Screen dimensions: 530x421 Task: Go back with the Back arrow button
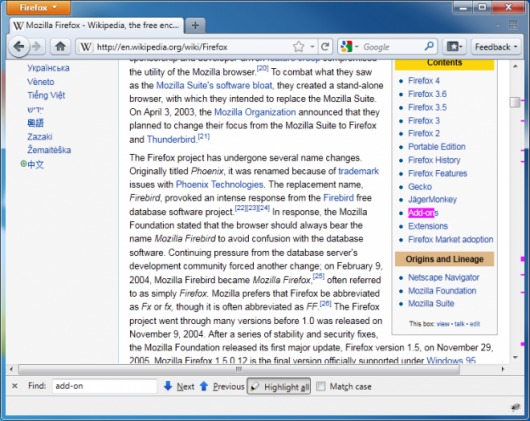(x=19, y=46)
